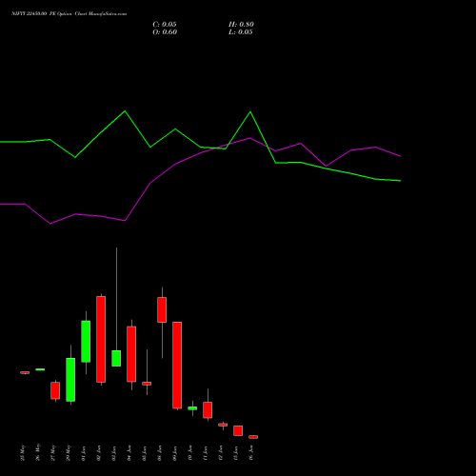Select the '26 May' date axis label
The height and width of the screenshot is (476, 476).
(38, 452)
